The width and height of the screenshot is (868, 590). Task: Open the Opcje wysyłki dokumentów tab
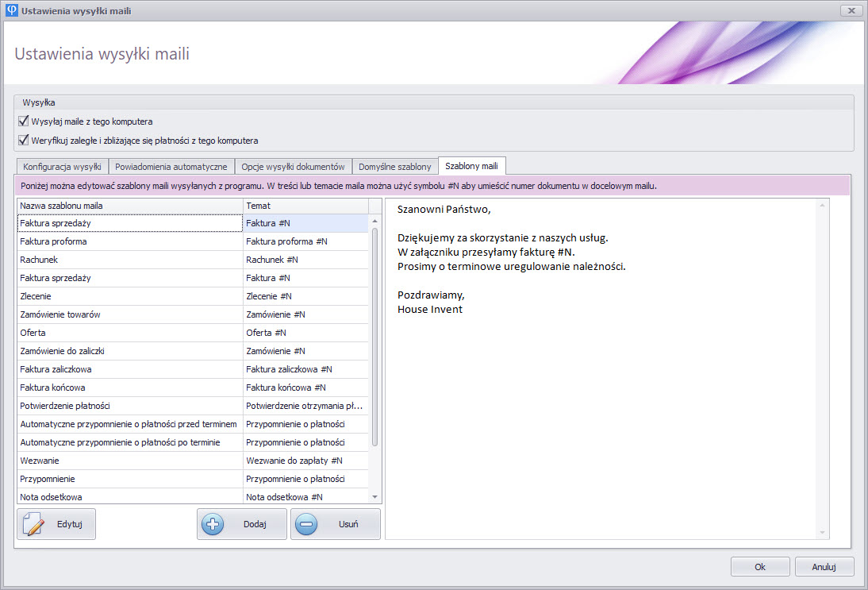(x=293, y=167)
